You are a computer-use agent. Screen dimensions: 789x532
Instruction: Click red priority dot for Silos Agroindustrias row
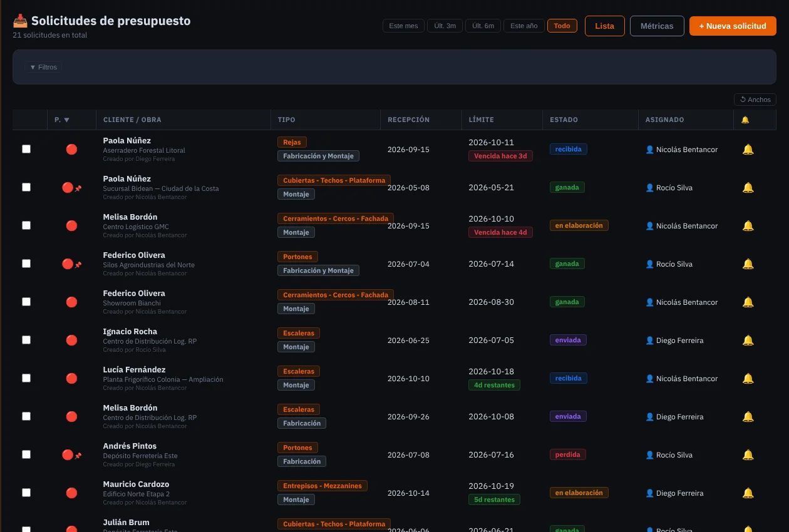(68, 264)
